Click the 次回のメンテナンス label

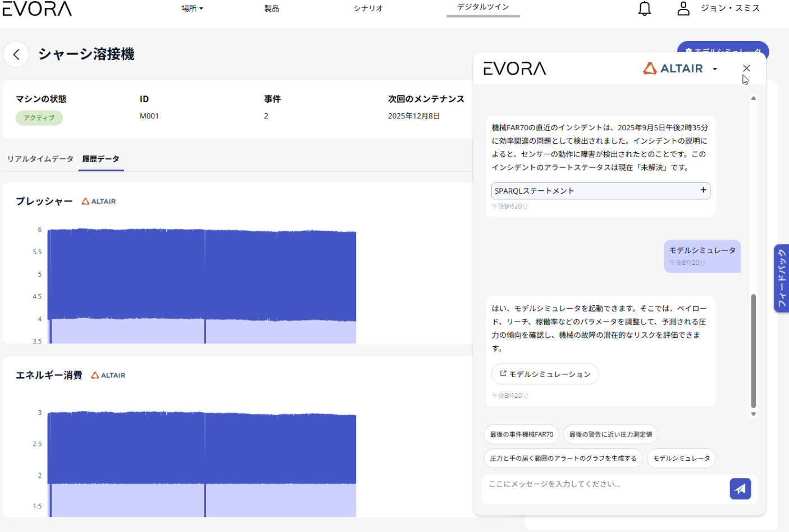click(426, 99)
